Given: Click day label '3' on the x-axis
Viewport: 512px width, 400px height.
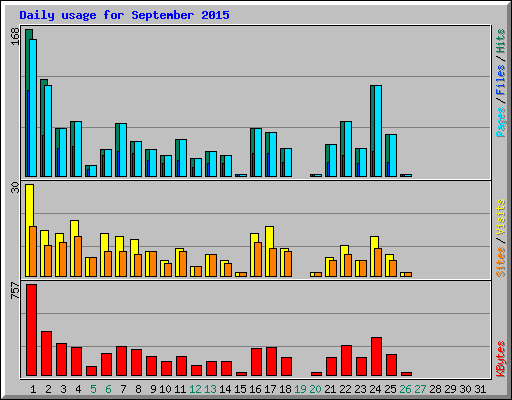Looking at the screenshot, I should point(63,389).
